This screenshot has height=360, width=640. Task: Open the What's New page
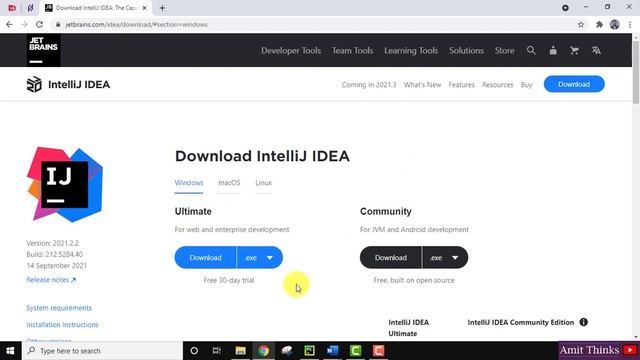[x=422, y=84]
